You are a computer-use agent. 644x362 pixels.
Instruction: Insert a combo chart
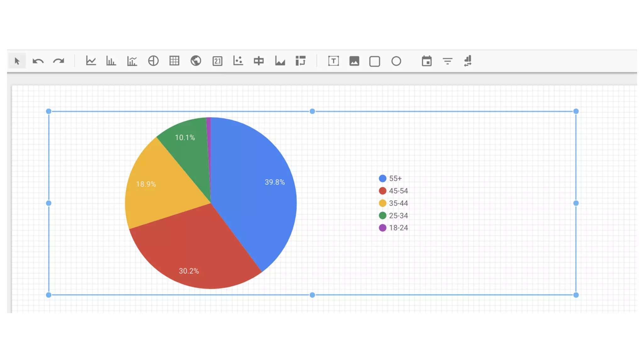pyautogui.click(x=132, y=61)
